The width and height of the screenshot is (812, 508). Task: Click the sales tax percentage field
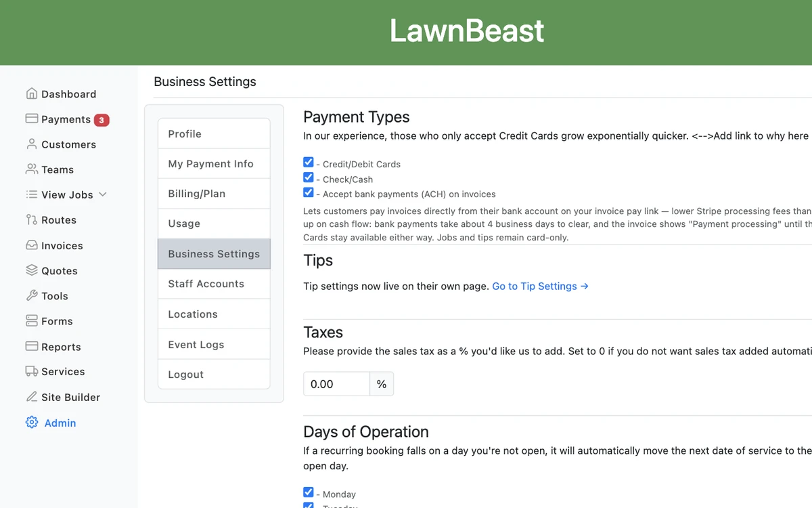tap(336, 384)
